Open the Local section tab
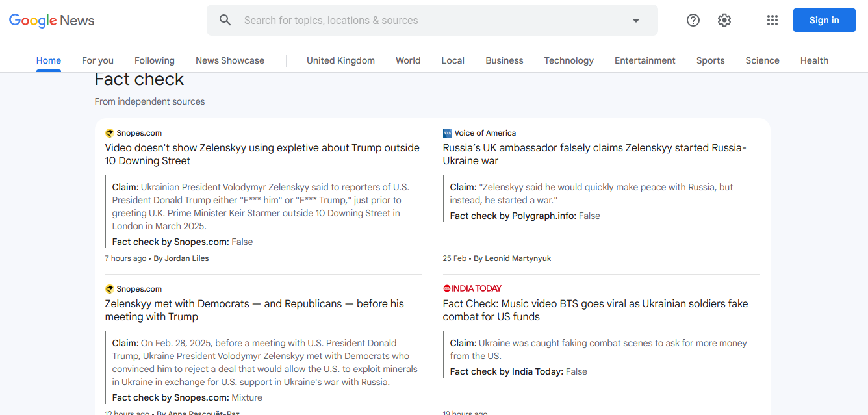 (x=453, y=60)
